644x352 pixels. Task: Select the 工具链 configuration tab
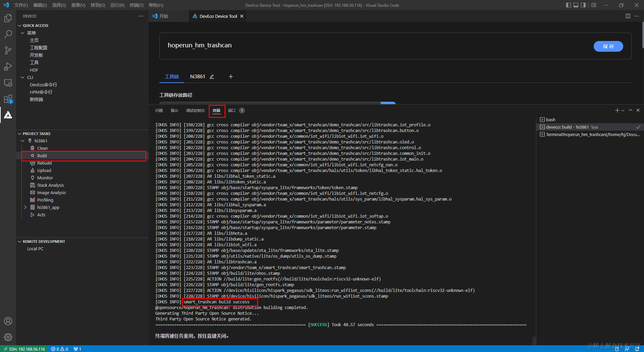point(172,77)
